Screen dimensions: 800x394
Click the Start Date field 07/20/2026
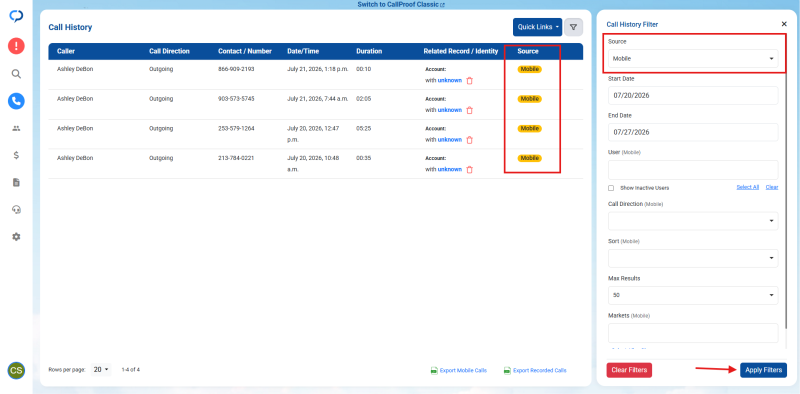pos(693,95)
